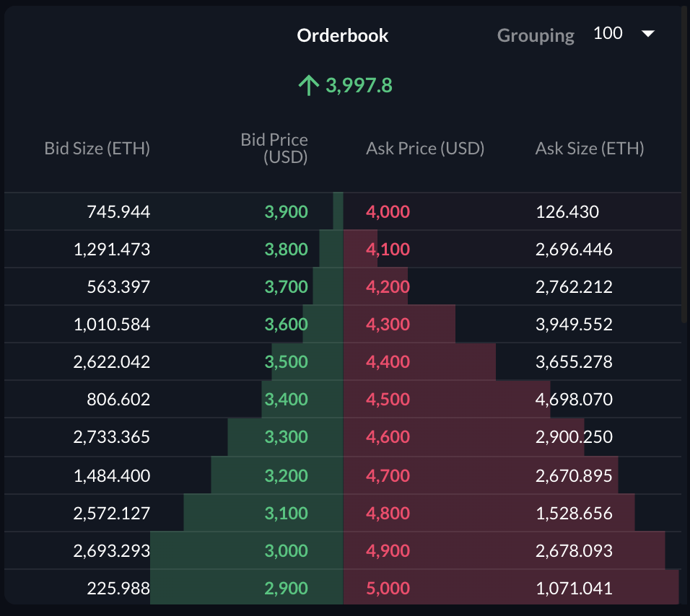Select ask price 4,900
The image size is (690, 616).
click(388, 550)
